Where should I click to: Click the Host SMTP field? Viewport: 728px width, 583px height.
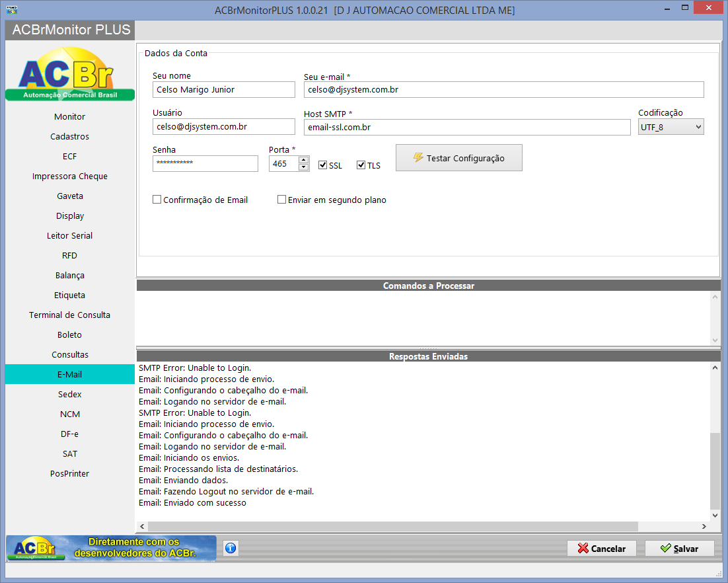coord(467,128)
